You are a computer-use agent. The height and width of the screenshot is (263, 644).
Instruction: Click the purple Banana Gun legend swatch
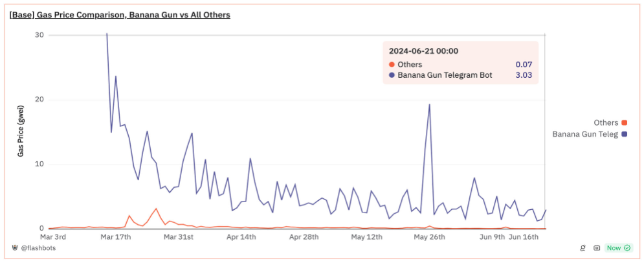pyautogui.click(x=624, y=134)
